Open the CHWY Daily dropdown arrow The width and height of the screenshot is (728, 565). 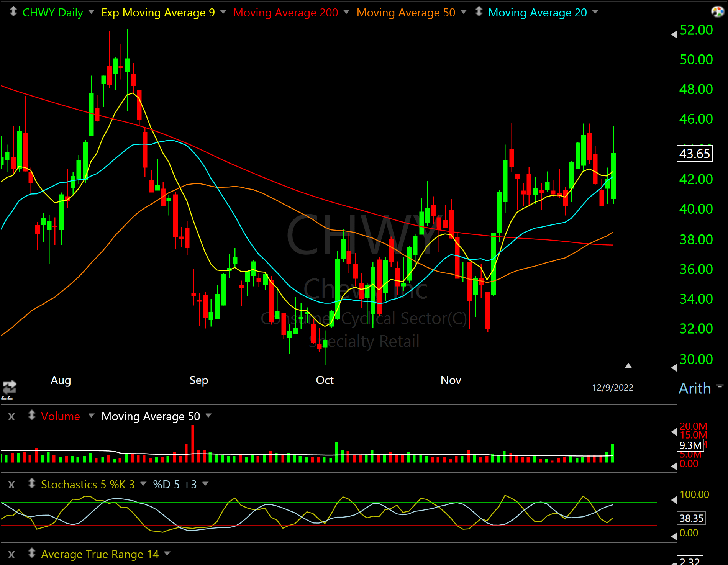92,12
